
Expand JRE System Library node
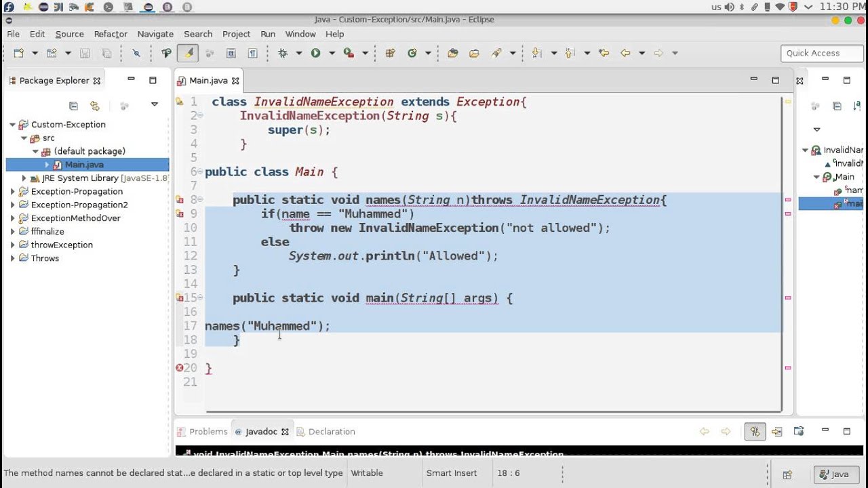click(24, 178)
